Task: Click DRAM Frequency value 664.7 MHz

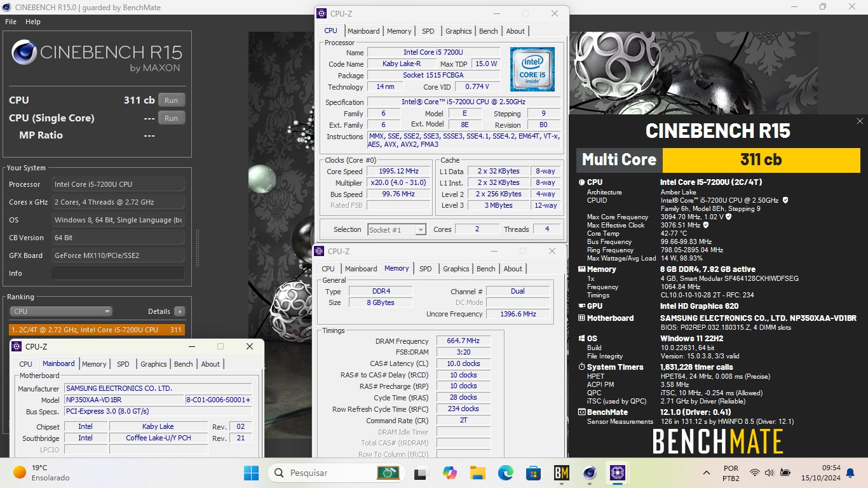Action: pos(463,341)
